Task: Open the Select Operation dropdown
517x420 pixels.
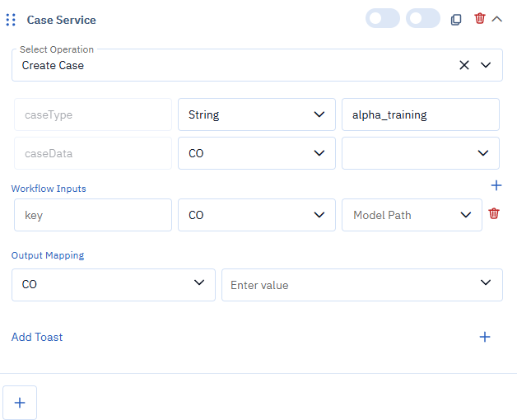Action: tap(486, 65)
